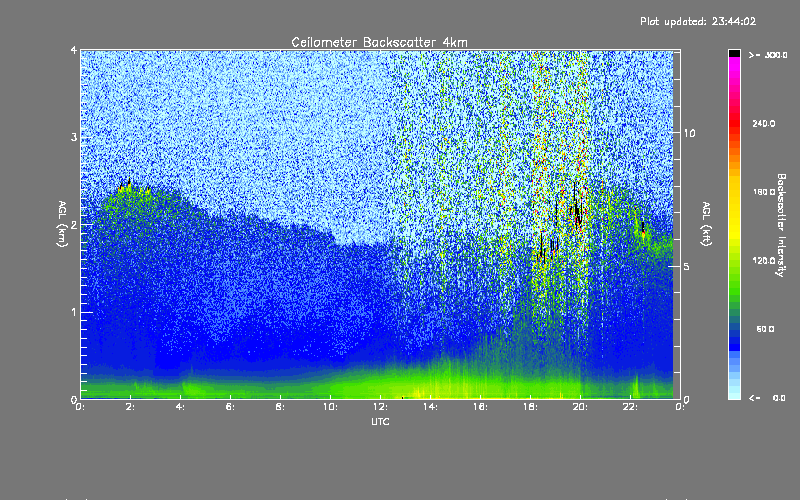Click the "16:" hour label on time axis
Viewport: 800px width, 500px height.
point(480,407)
